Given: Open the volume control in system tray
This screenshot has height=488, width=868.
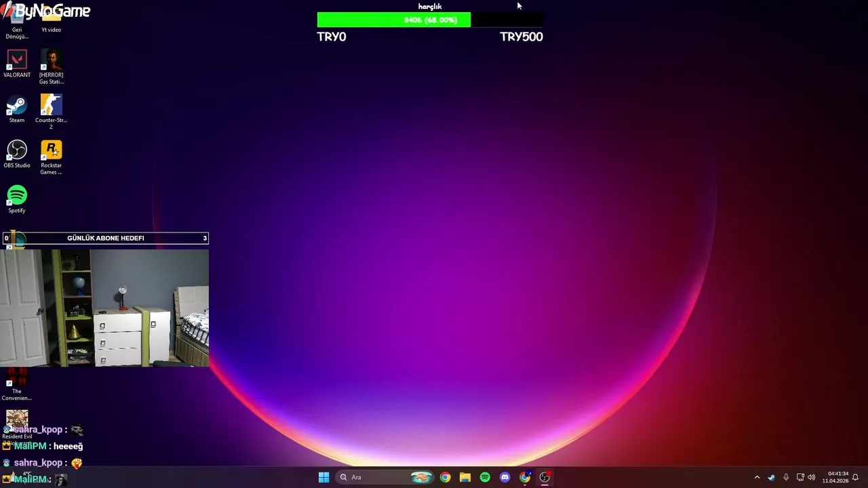Looking at the screenshot, I should pyautogui.click(x=812, y=477).
